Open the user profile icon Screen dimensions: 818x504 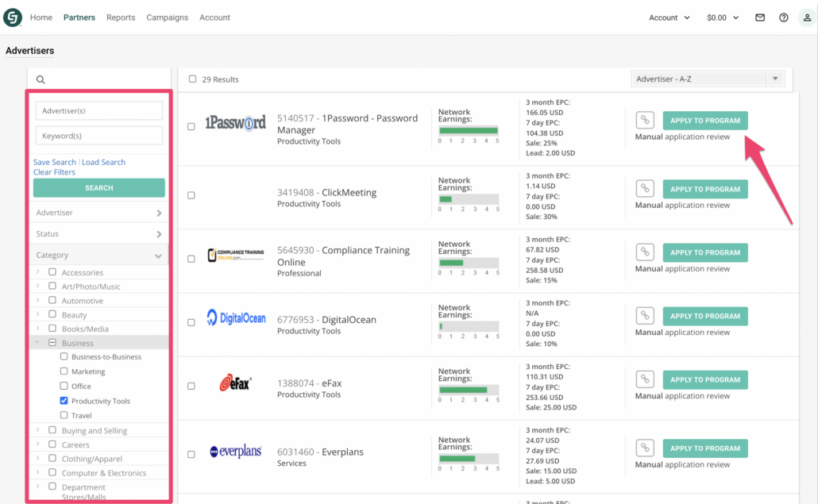[x=806, y=17]
